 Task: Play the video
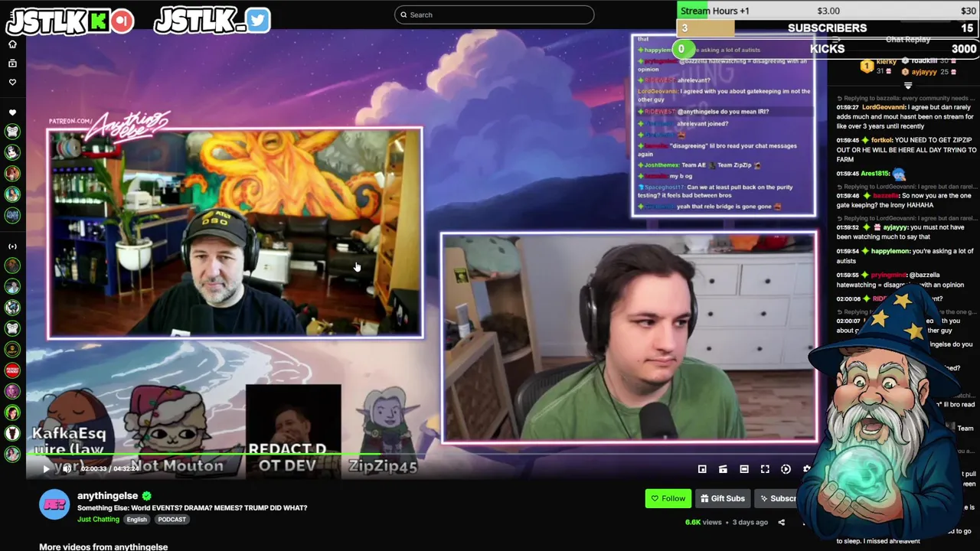[x=46, y=468]
